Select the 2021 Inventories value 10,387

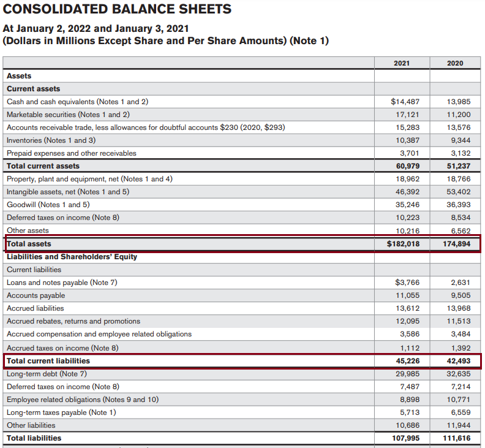click(408, 140)
